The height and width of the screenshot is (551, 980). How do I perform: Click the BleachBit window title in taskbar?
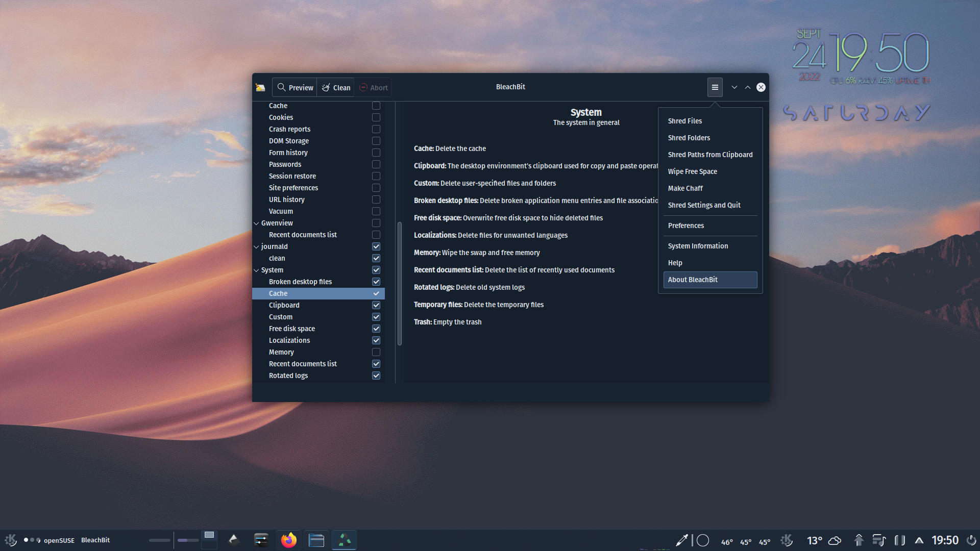click(95, 540)
